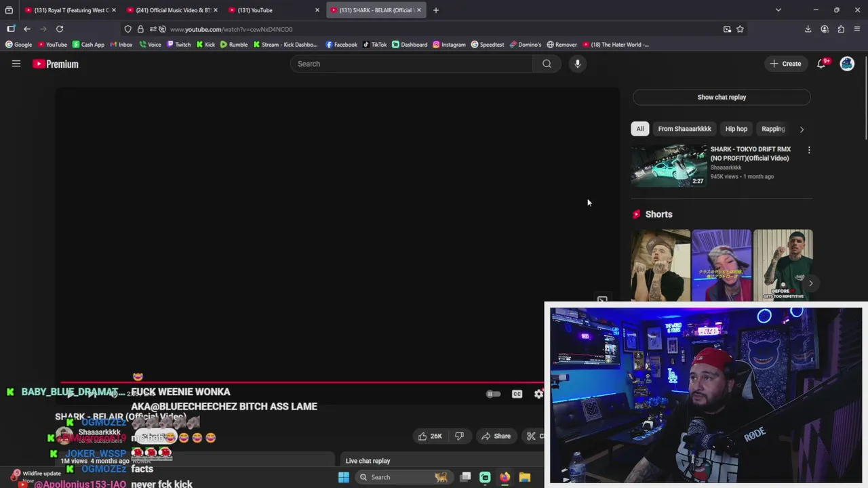Dislike the video with thumbs down
The image size is (868, 488).
pyautogui.click(x=459, y=436)
